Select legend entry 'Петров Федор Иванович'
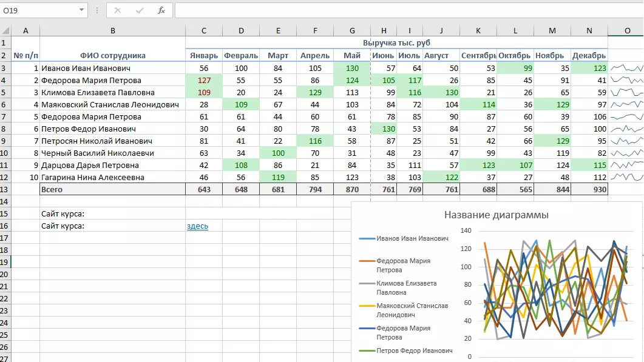This screenshot has height=362, width=644. tap(406, 350)
